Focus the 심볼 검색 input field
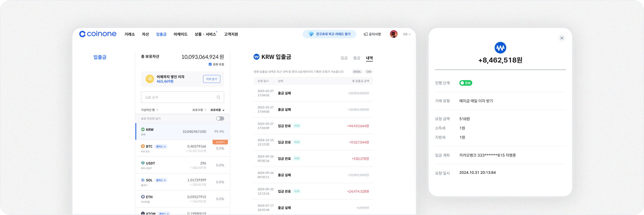 182,97
